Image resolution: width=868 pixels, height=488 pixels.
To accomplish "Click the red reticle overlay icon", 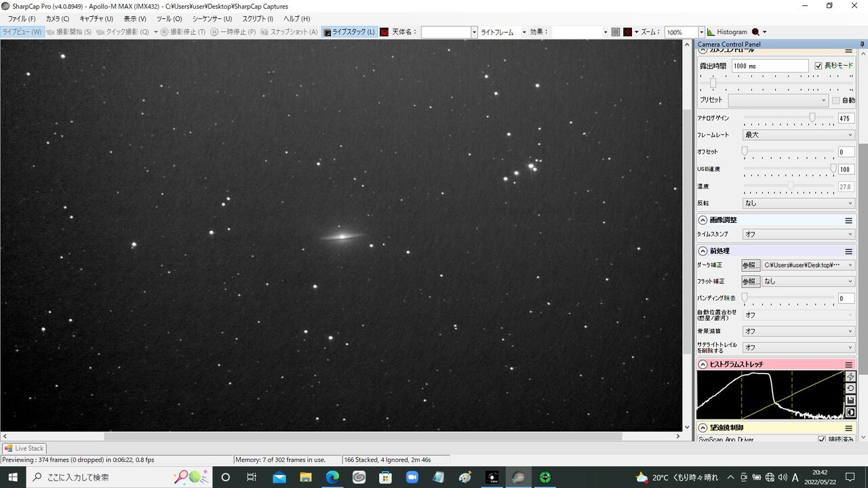I will pyautogui.click(x=627, y=32).
